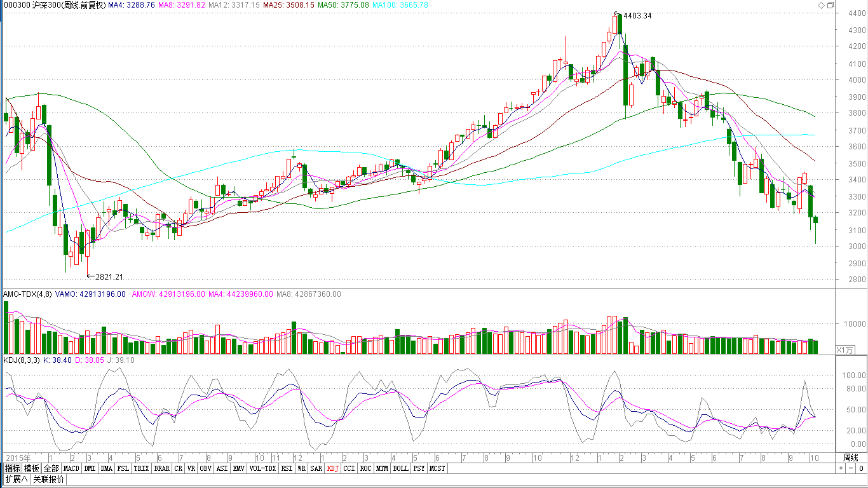Choose the OBV indicator tab

[x=205, y=468]
